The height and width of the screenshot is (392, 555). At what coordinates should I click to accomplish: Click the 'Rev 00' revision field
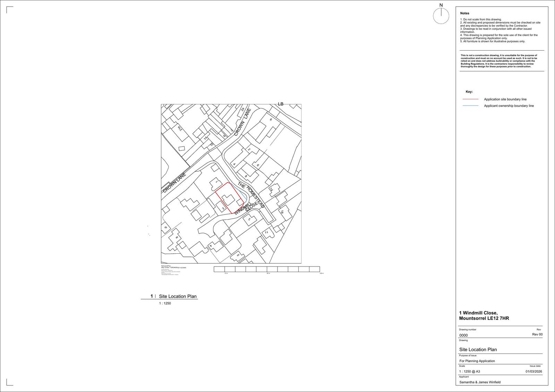pos(537,334)
